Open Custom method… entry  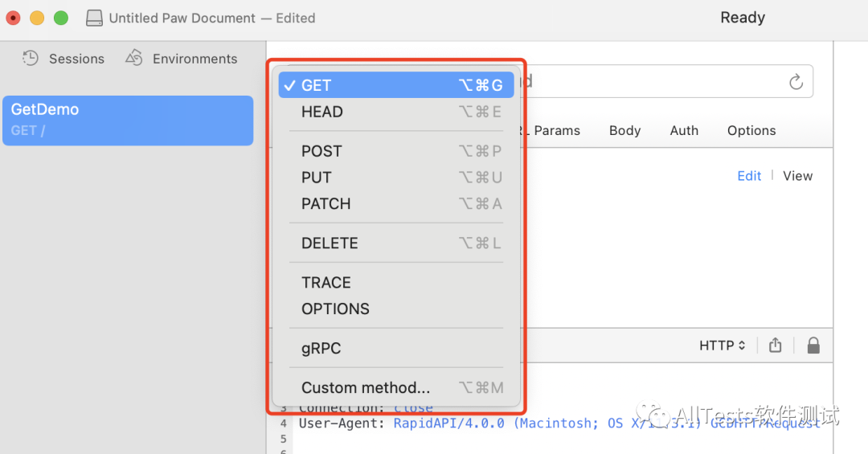click(395, 387)
